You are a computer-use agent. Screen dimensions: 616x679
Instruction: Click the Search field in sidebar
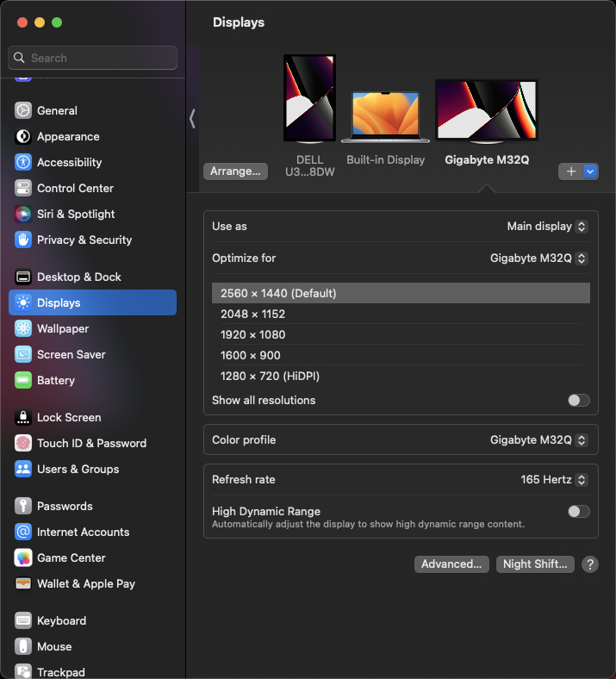click(x=93, y=58)
